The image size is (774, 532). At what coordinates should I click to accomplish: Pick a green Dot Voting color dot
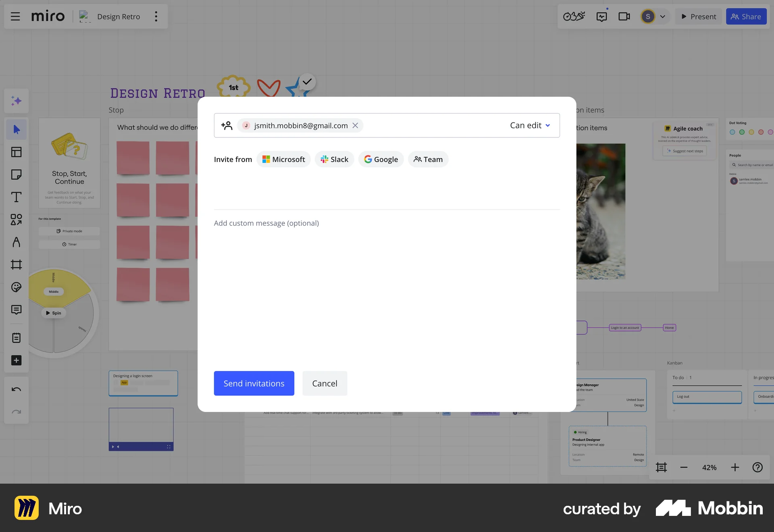point(742,132)
